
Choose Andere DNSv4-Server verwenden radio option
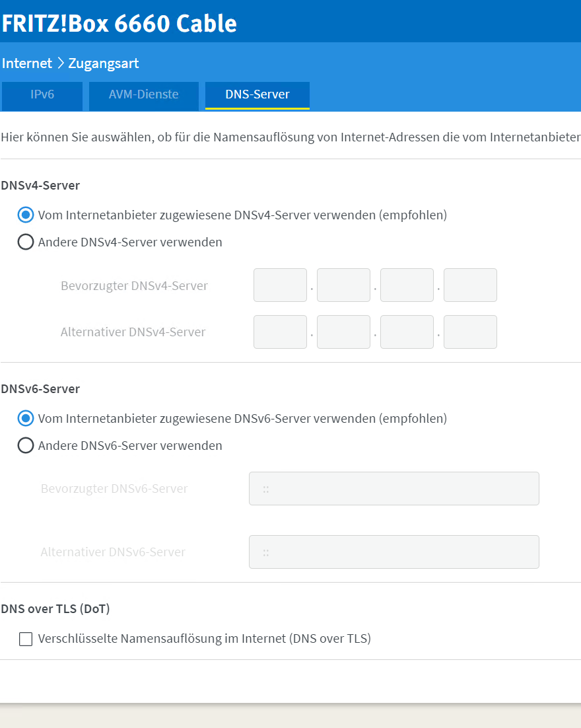(x=26, y=242)
